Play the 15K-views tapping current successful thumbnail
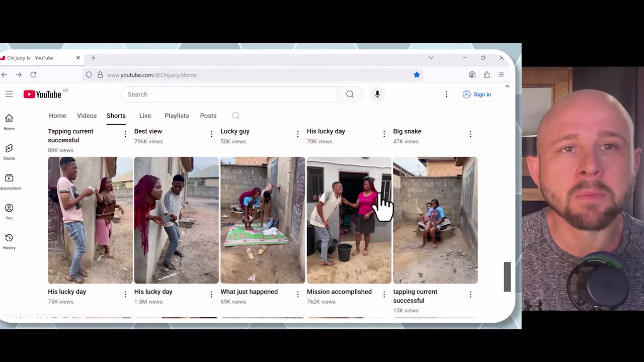The width and height of the screenshot is (644, 362). 435,220
